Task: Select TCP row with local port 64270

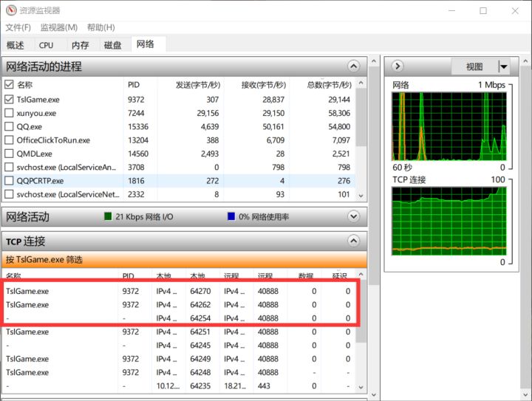Action: click(x=180, y=291)
